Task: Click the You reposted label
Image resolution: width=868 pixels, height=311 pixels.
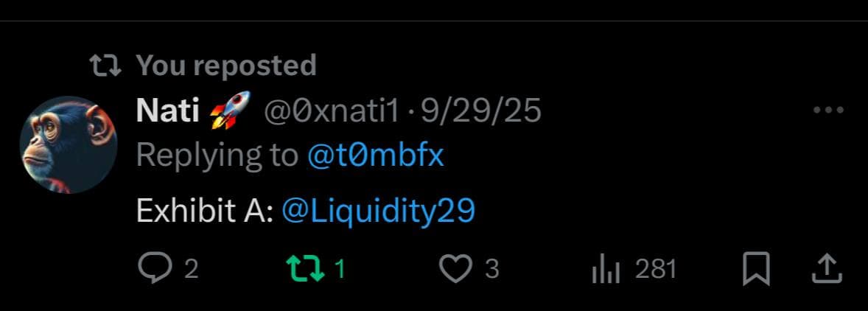Action: [226, 66]
